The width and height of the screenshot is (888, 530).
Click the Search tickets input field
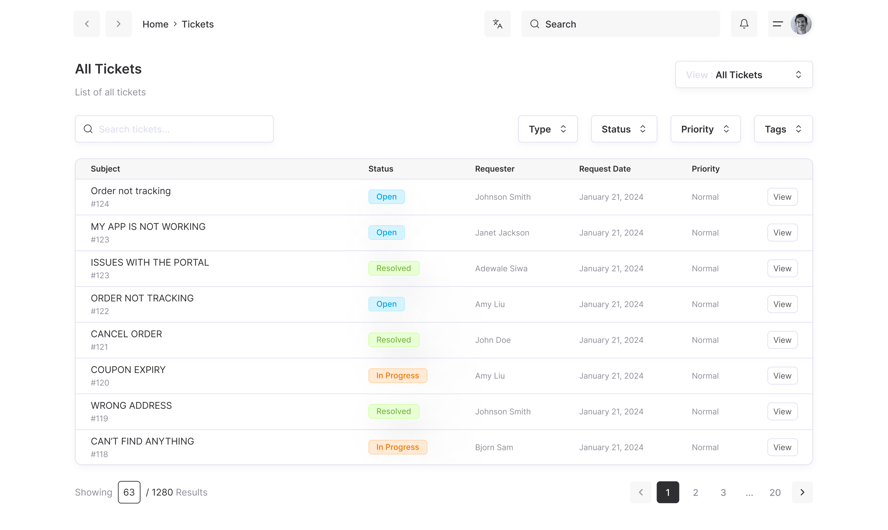174,129
